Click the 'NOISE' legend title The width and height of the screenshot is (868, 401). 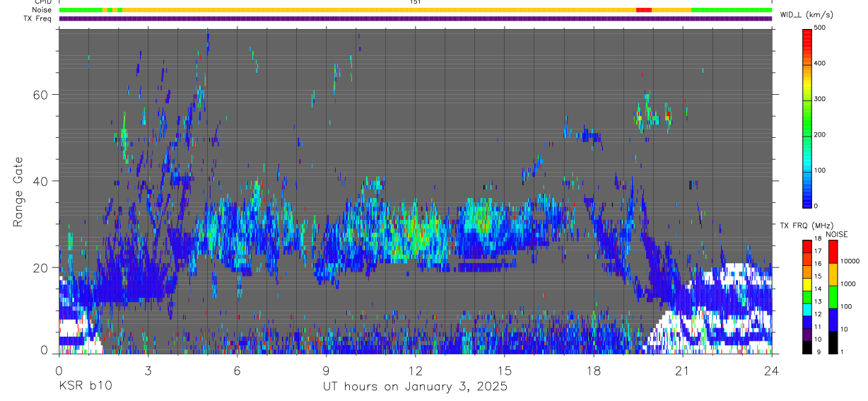[838, 234]
